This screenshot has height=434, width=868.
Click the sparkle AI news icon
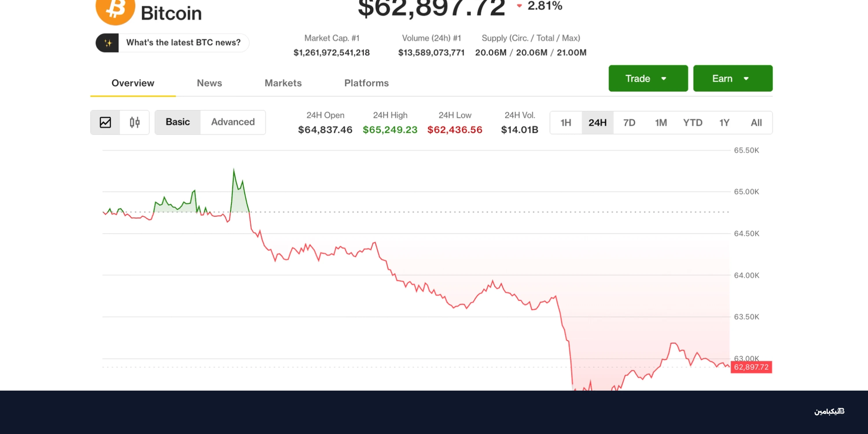[x=108, y=43]
